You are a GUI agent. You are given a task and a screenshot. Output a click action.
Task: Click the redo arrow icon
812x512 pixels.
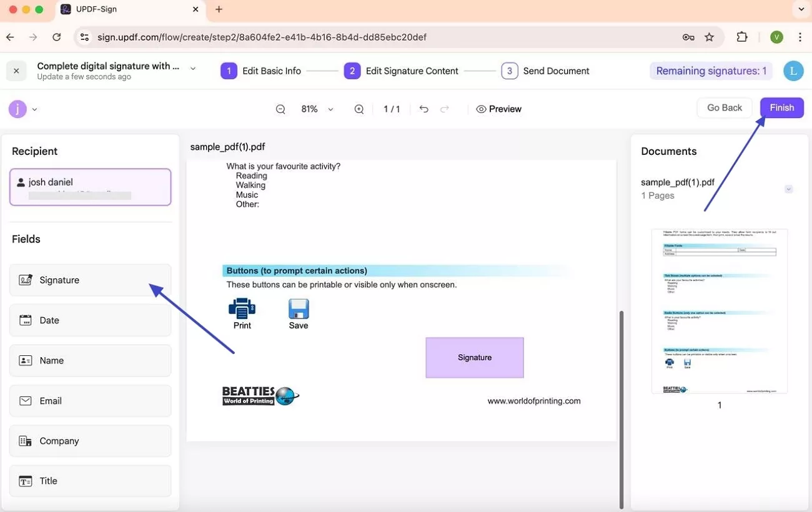(x=445, y=109)
